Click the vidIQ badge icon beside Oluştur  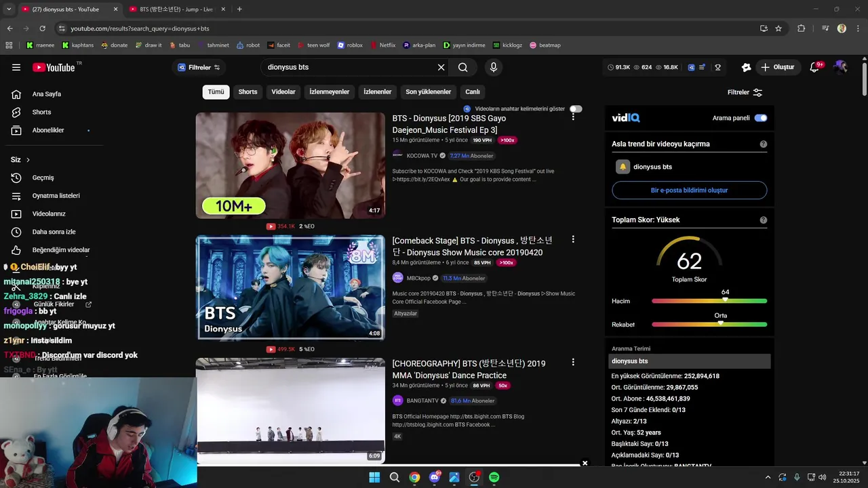pos(746,67)
